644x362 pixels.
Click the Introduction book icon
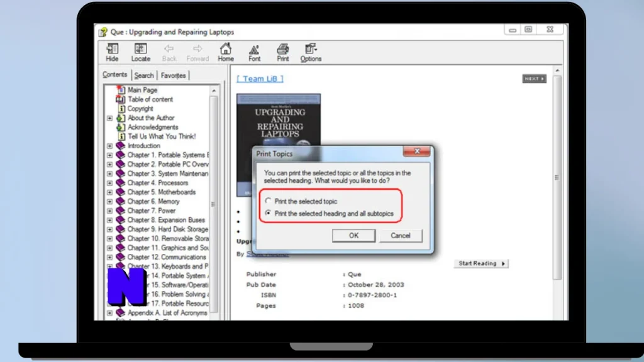tap(120, 146)
